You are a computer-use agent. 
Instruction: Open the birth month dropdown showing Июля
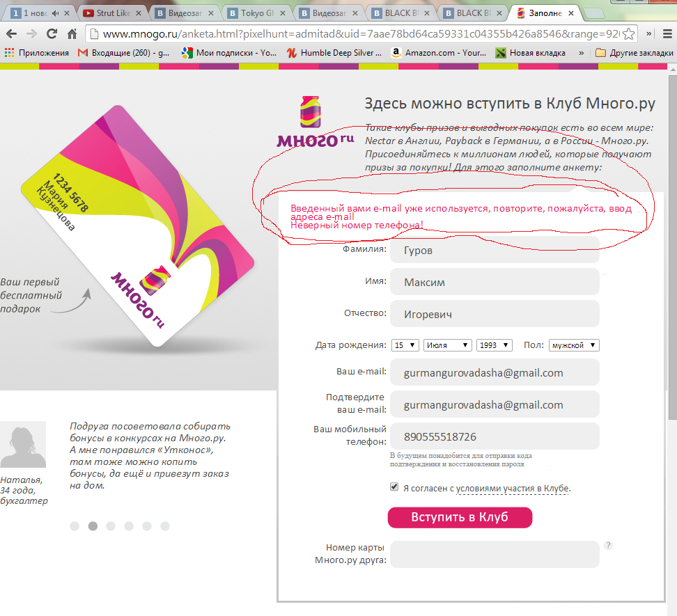(x=448, y=345)
